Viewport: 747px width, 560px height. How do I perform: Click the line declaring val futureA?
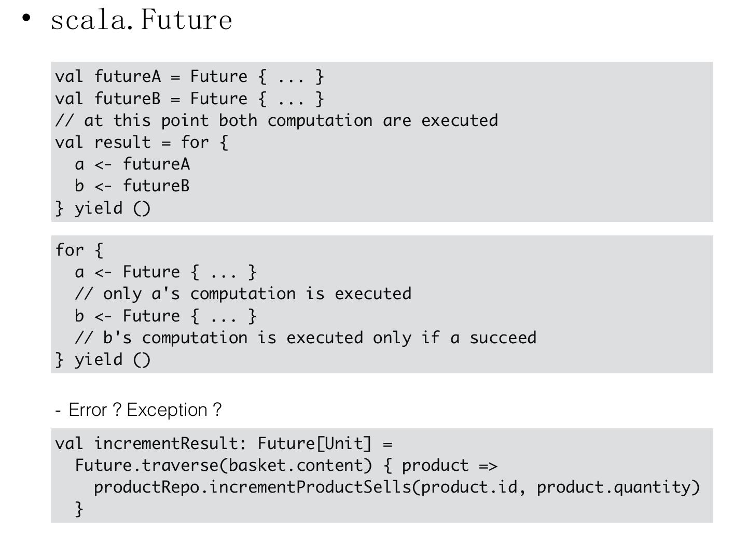(189, 77)
